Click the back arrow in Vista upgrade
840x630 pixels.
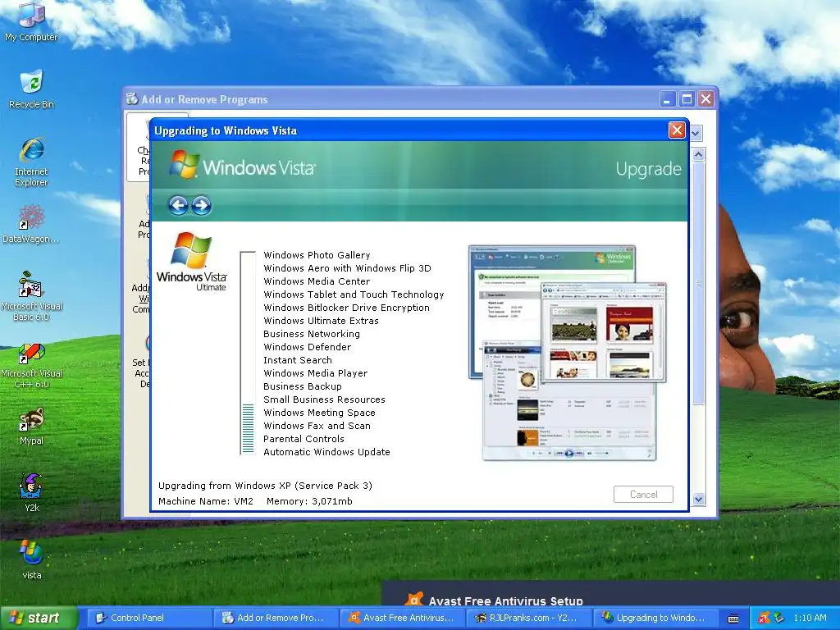point(178,205)
